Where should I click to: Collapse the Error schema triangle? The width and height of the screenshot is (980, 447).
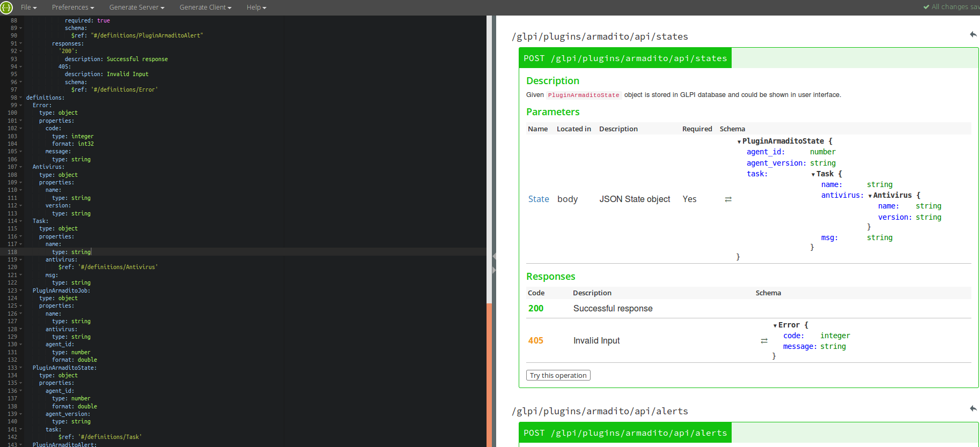coord(775,326)
